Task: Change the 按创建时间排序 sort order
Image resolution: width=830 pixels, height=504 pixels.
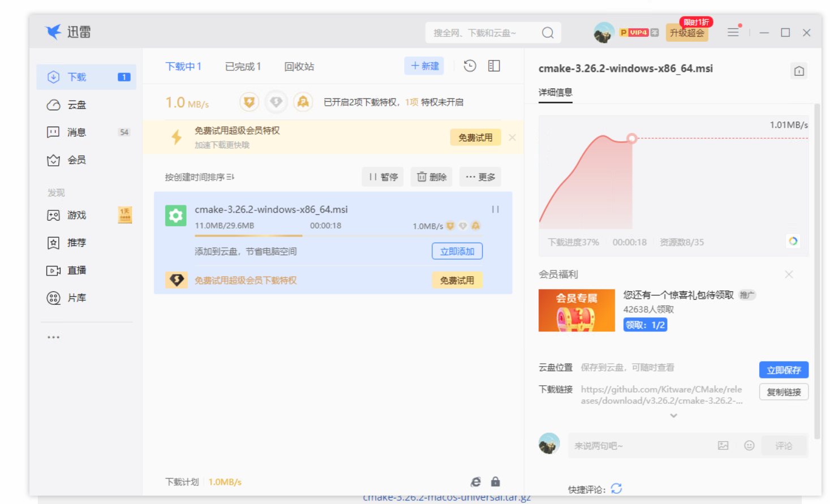Action: (200, 177)
